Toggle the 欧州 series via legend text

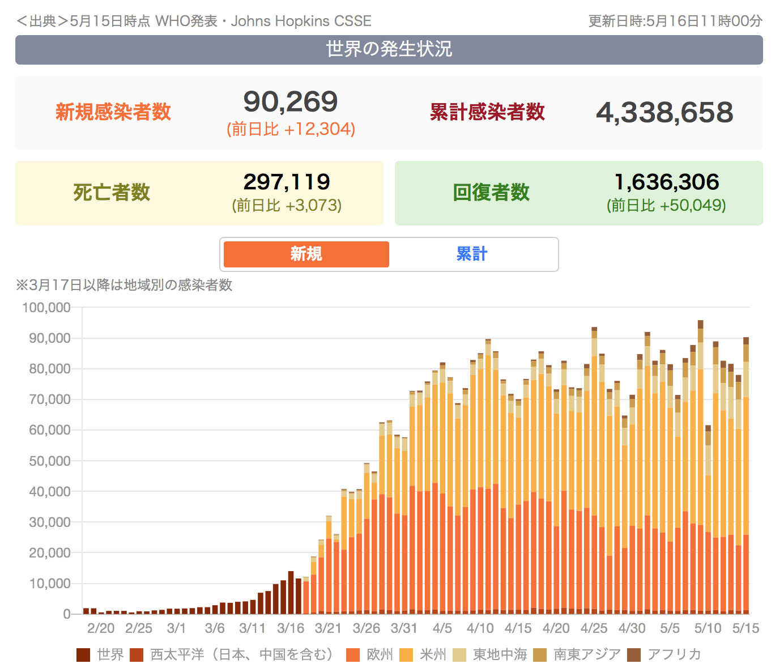point(380,655)
